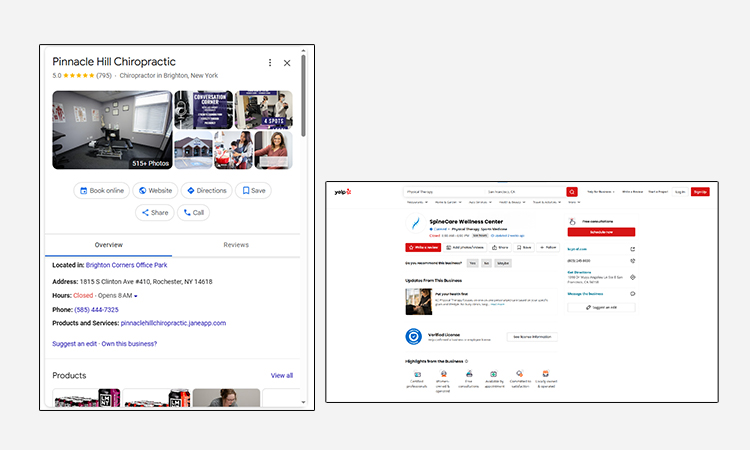This screenshot has width=750, height=450.
Task: Answer No to recommend this business
Action: coord(486,263)
